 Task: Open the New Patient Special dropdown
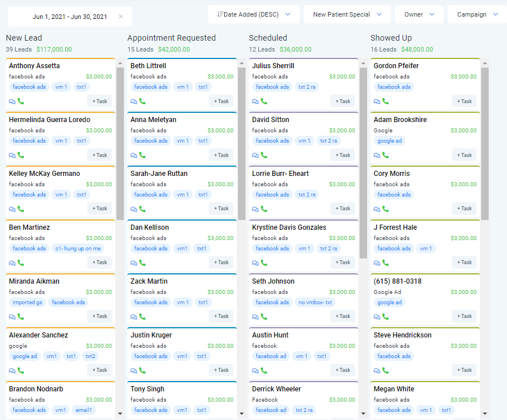(346, 14)
